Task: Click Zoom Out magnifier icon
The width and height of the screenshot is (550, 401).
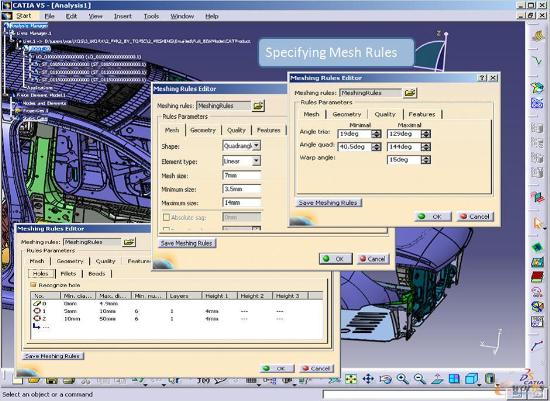Action: pos(420,379)
